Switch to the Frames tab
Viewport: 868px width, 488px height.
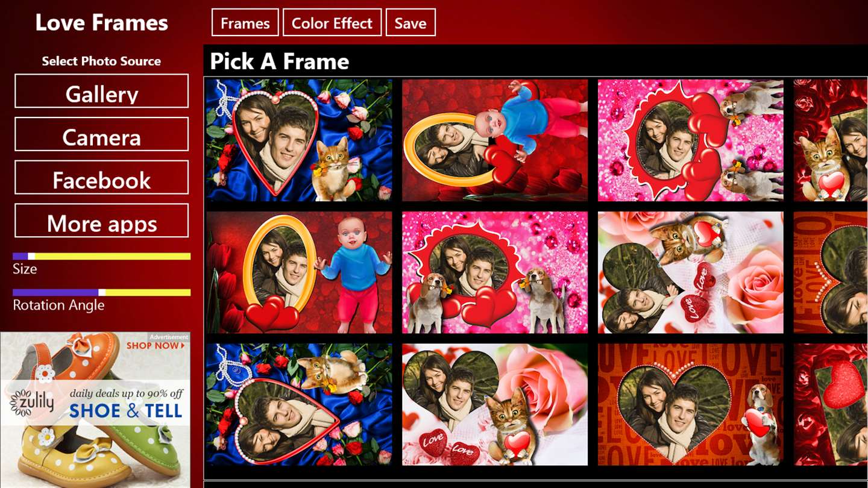(x=245, y=22)
